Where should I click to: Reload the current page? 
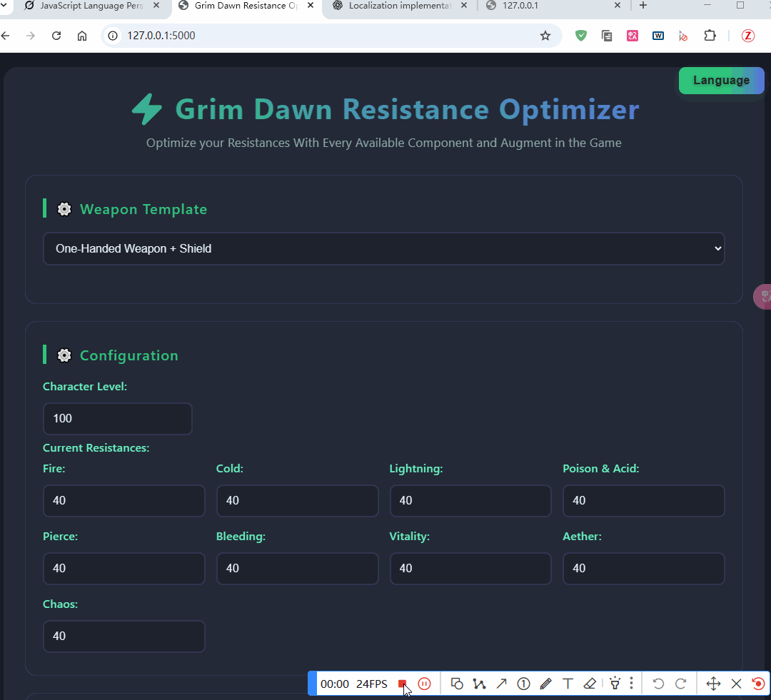(x=56, y=36)
